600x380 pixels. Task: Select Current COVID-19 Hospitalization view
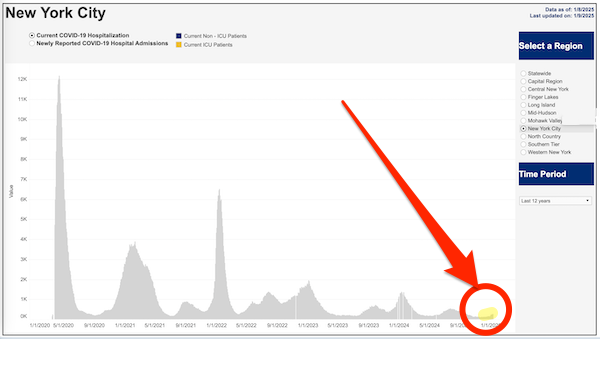pos(32,35)
